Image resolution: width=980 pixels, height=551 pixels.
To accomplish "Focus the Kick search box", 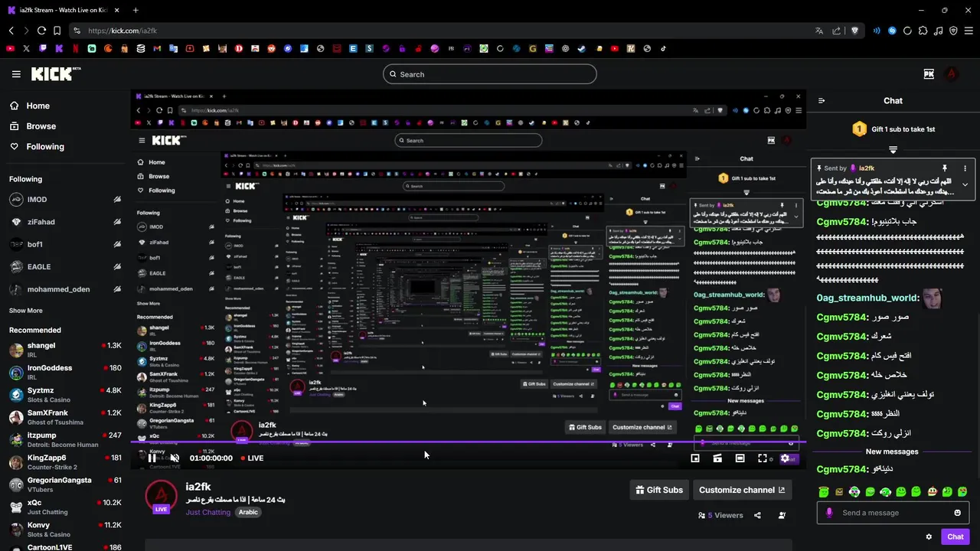I will pyautogui.click(x=490, y=74).
